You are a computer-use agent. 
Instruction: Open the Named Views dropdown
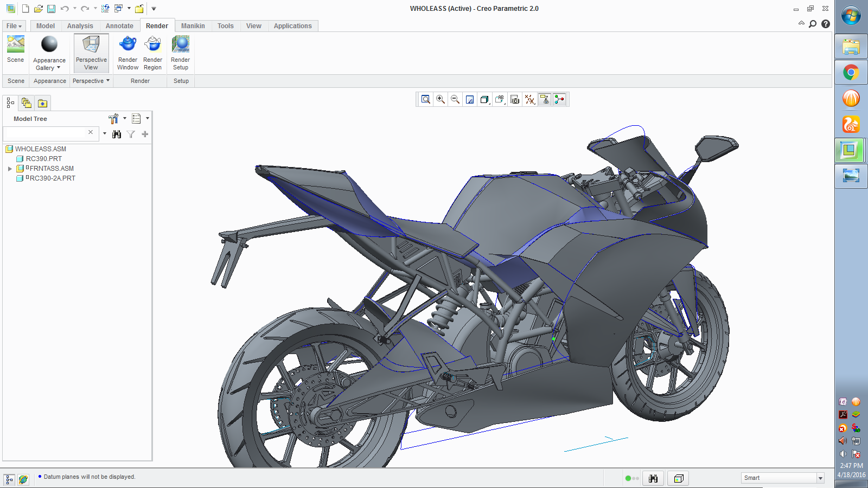(500, 99)
